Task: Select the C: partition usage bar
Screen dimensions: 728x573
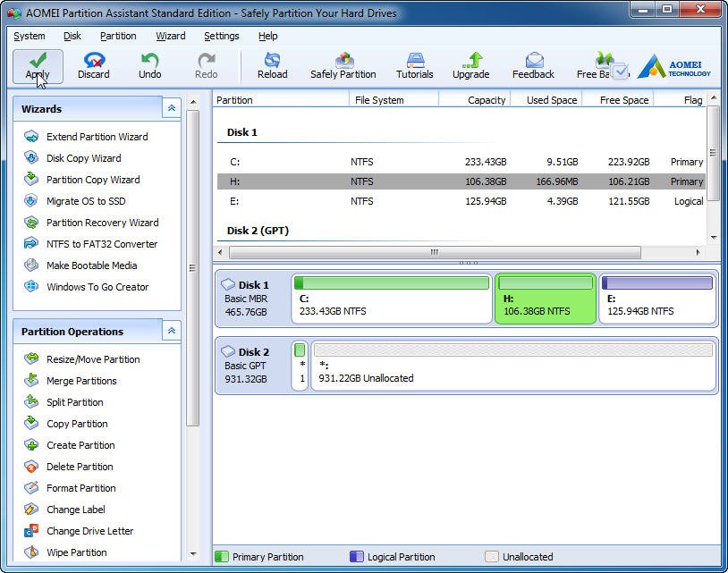Action: [391, 283]
